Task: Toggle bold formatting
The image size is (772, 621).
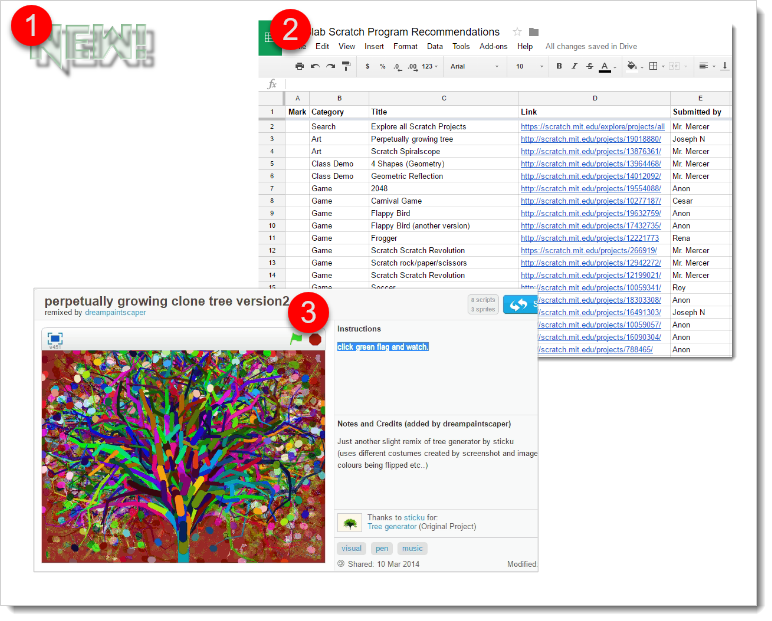Action: [x=559, y=66]
